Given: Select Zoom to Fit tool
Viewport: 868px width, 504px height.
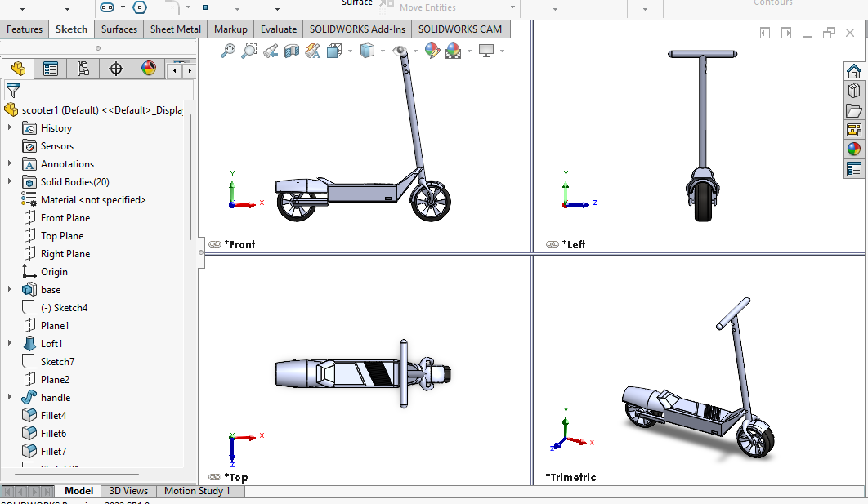Looking at the screenshot, I should coord(227,51).
